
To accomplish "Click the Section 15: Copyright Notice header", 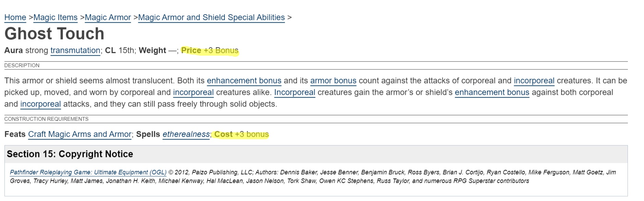I will (x=70, y=154).
